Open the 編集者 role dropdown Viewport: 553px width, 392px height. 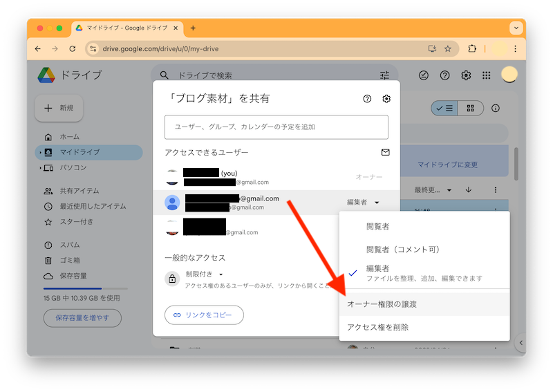pos(362,202)
